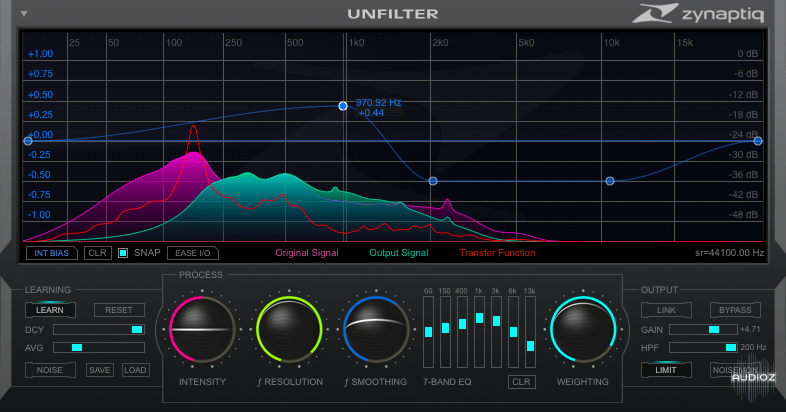
Task: Click the +4.71 gain value
Action: coord(750,329)
